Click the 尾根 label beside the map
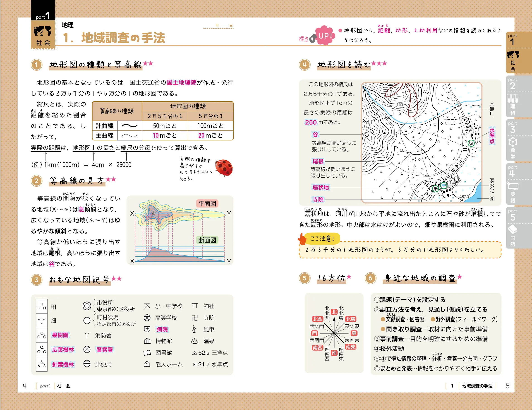 tap(318, 161)
